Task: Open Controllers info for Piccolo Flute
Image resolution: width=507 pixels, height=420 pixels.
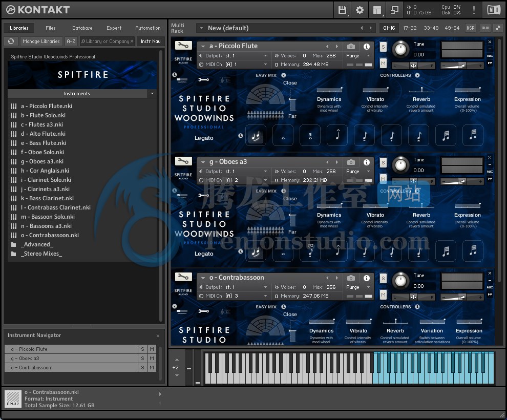Action: (417, 75)
